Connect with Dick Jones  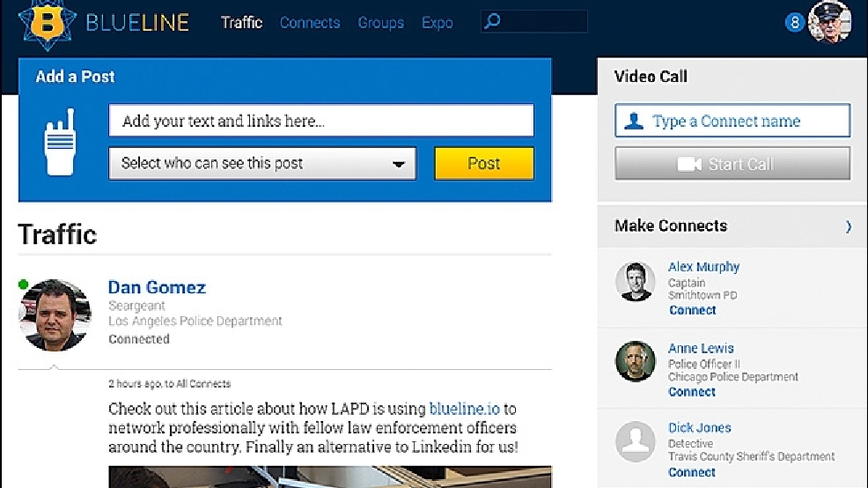pos(692,472)
